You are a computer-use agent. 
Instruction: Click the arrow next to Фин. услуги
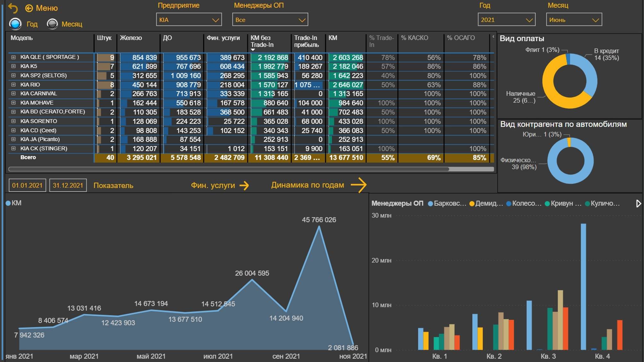coord(244,185)
